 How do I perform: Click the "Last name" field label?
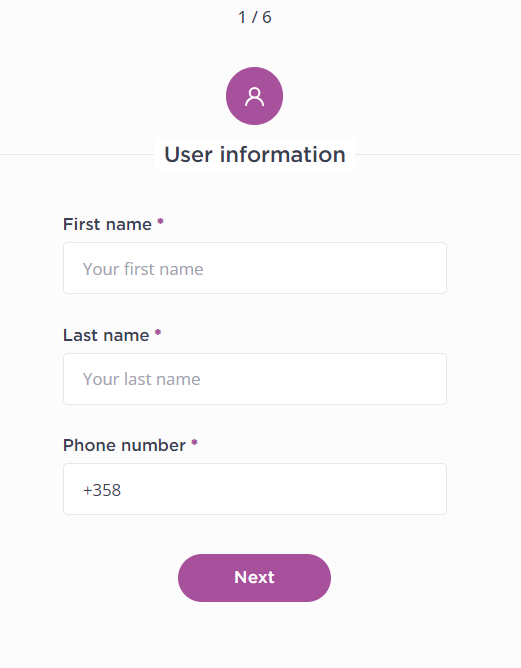point(106,335)
